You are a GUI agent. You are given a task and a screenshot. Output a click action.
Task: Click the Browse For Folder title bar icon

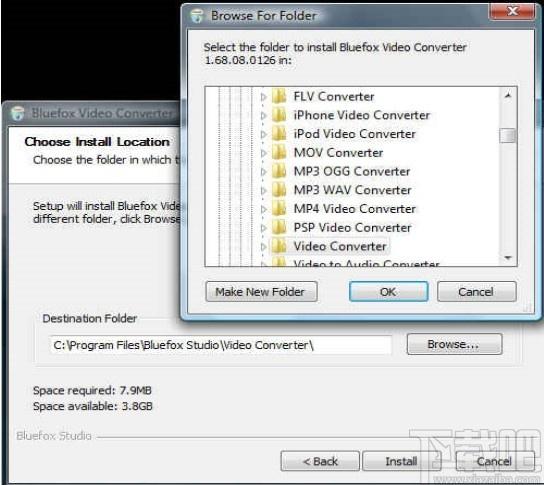click(197, 16)
